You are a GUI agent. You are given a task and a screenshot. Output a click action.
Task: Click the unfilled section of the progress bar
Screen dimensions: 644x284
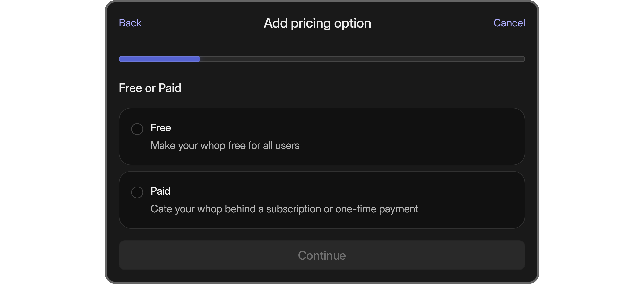coord(375,59)
